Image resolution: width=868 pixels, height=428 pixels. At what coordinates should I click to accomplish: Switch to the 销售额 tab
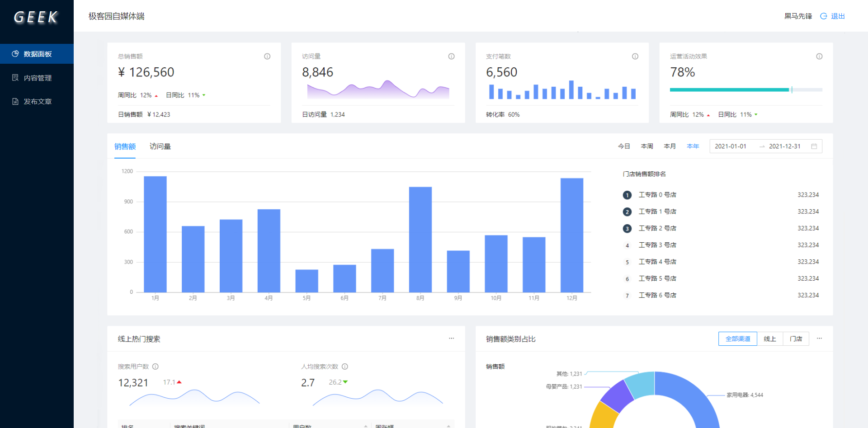tap(125, 146)
